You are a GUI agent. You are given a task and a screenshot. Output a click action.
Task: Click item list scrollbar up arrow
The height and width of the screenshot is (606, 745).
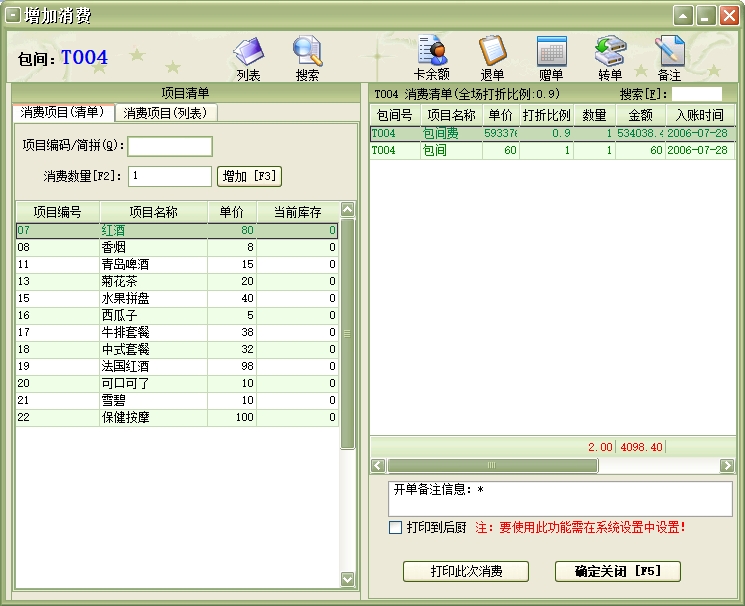[x=347, y=210]
